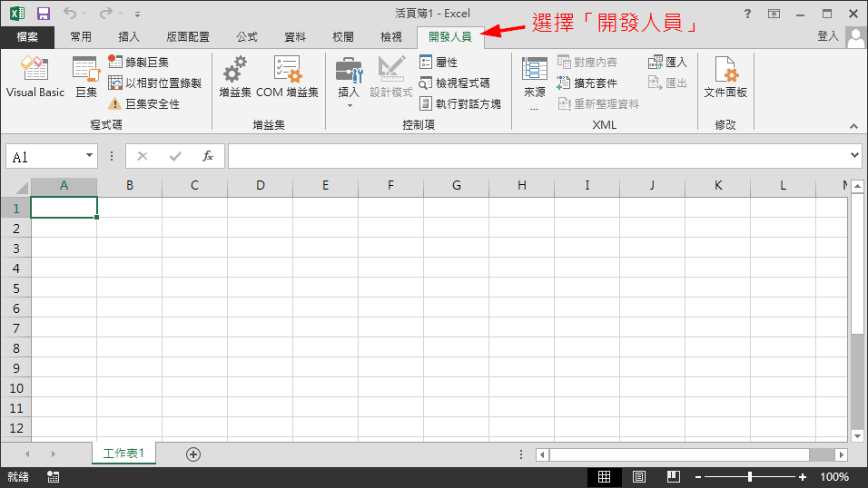Open COM 增益集 dialog
This screenshot has height=488, width=868.
[287, 77]
